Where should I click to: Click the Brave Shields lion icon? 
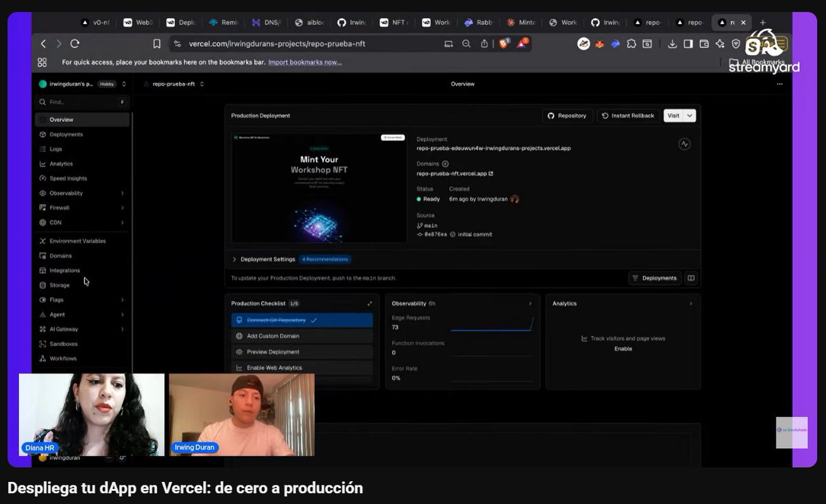[x=504, y=43]
